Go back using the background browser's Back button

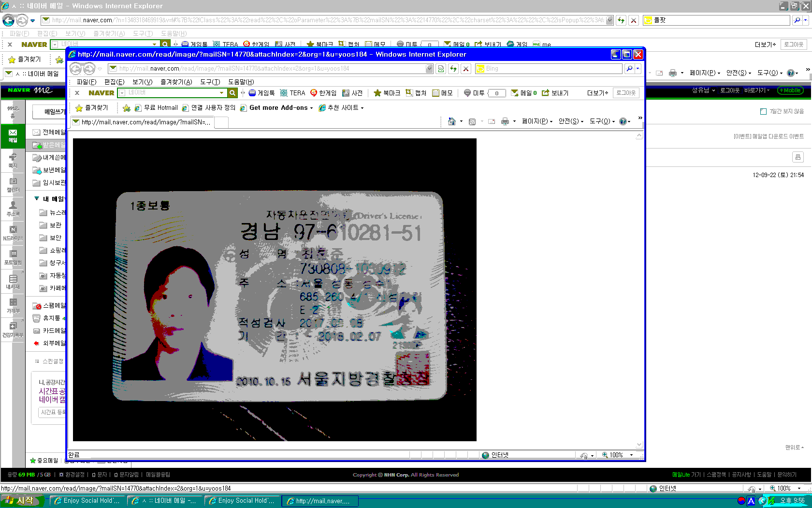coord(9,20)
